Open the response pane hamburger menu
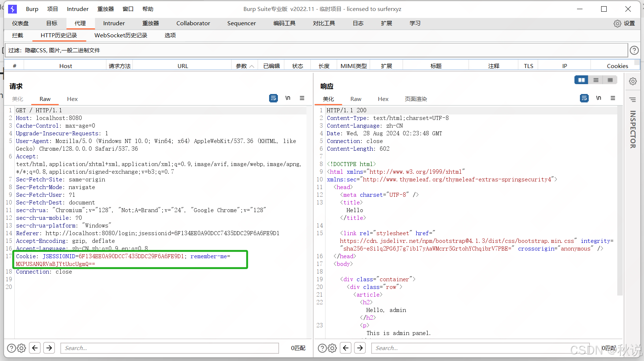 613,98
